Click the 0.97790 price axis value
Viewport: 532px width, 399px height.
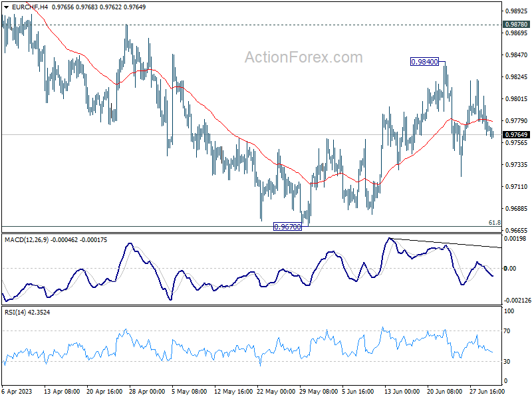[x=517, y=121]
